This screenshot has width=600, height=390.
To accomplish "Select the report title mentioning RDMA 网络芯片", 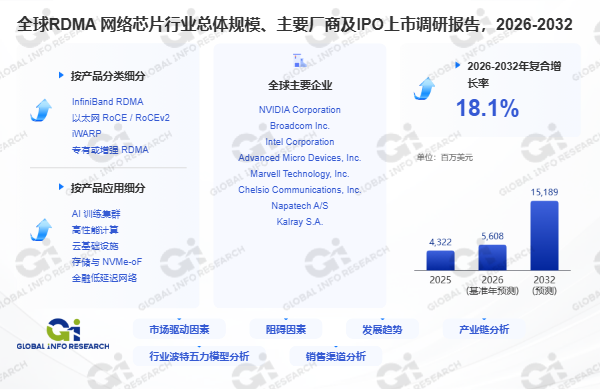I will tap(295, 24).
